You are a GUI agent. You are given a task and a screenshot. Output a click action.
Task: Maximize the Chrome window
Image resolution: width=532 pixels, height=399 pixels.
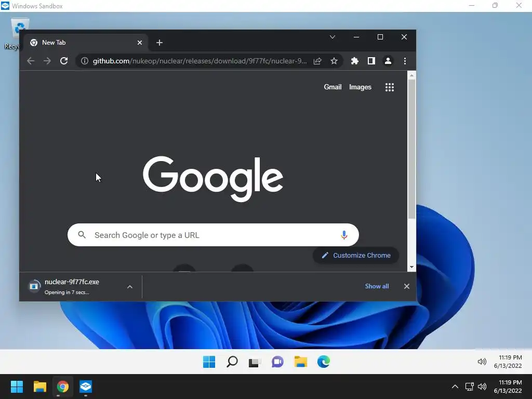point(380,37)
